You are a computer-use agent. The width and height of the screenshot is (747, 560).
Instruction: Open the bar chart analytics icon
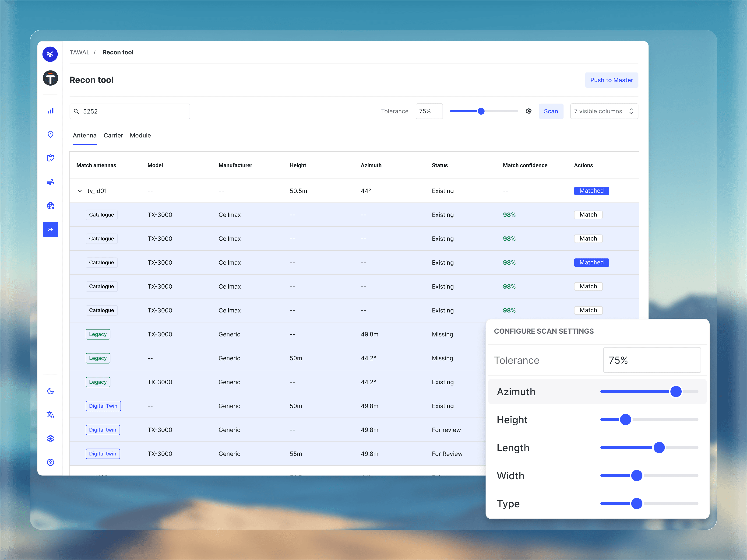(x=50, y=111)
